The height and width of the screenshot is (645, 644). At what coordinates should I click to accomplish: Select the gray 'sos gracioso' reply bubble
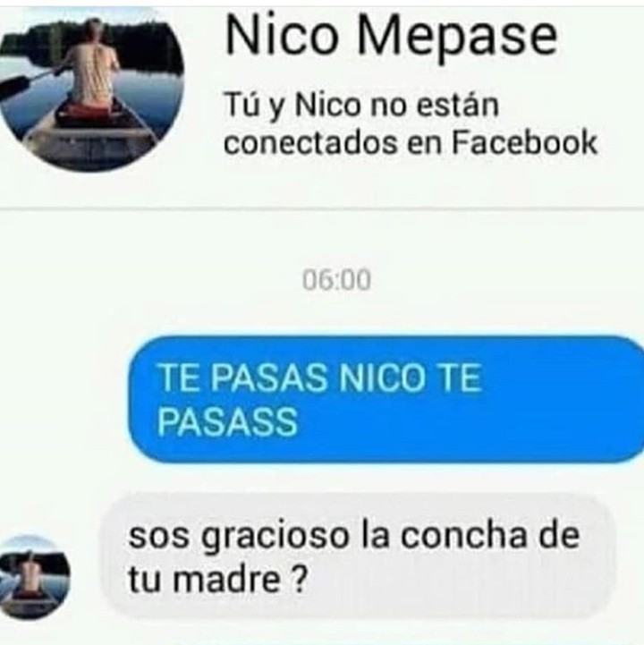358,556
